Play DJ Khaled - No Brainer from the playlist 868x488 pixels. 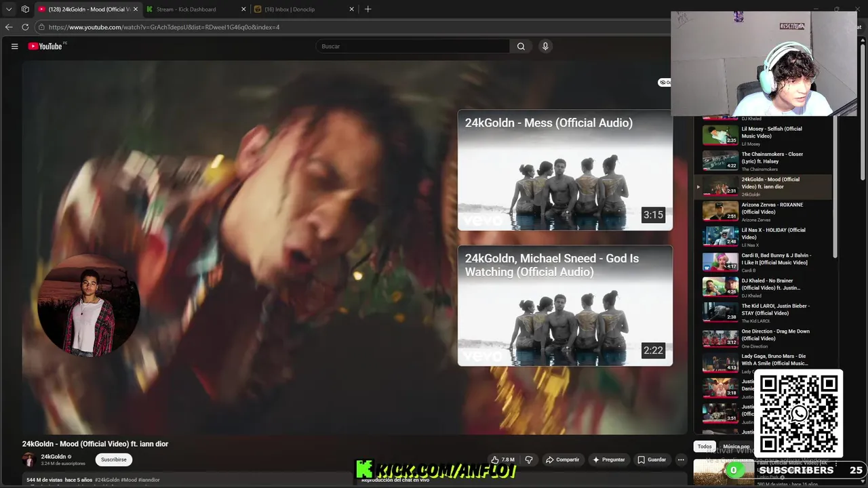coord(763,287)
